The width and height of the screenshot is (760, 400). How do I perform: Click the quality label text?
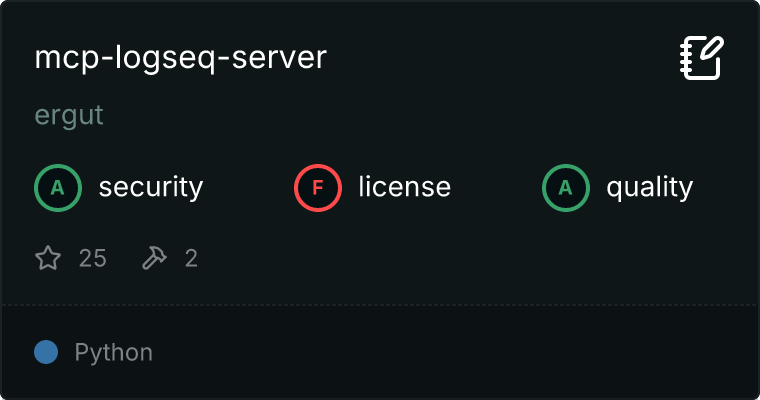pyautogui.click(x=649, y=188)
